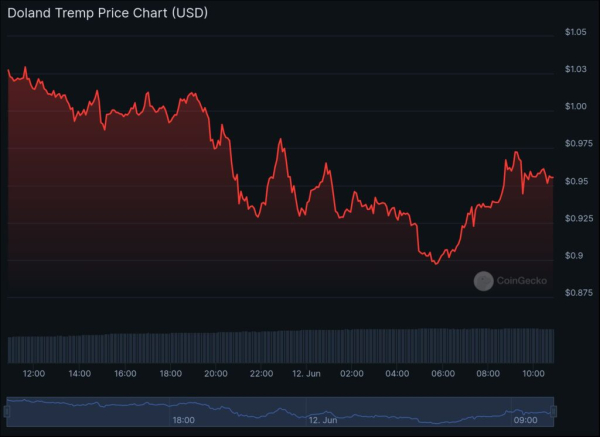Click the 10:00 x-axis time label

533,373
